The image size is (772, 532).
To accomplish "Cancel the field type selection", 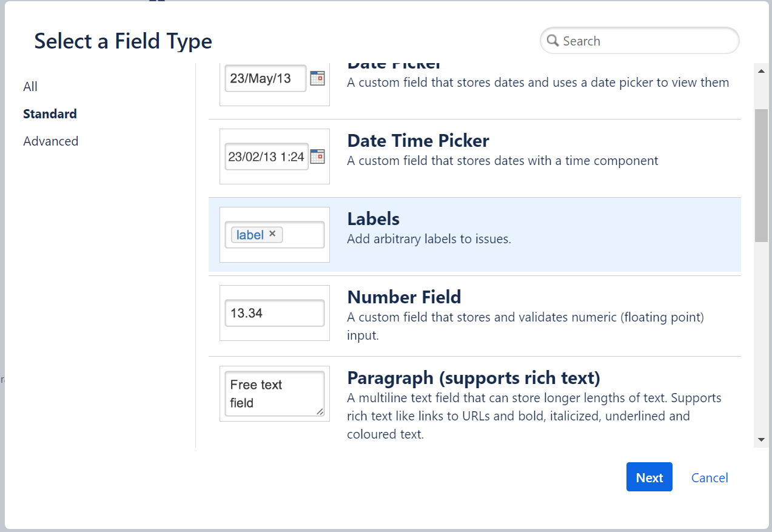I will (709, 477).
